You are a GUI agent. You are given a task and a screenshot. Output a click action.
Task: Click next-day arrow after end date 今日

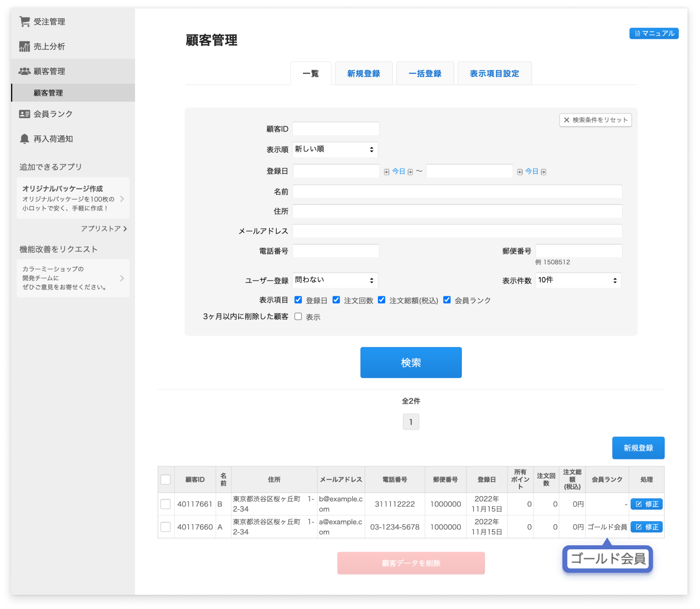click(x=543, y=172)
